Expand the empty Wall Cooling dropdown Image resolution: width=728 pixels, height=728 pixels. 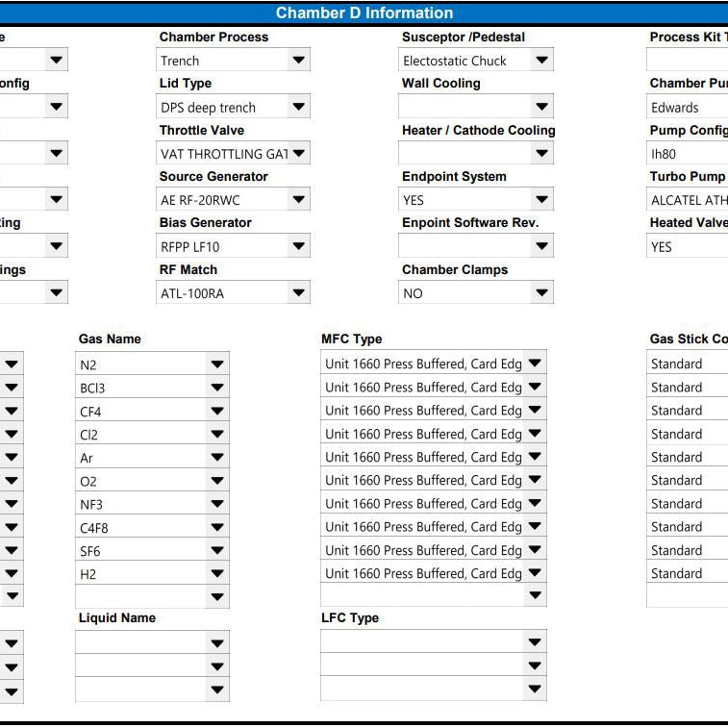click(476, 107)
